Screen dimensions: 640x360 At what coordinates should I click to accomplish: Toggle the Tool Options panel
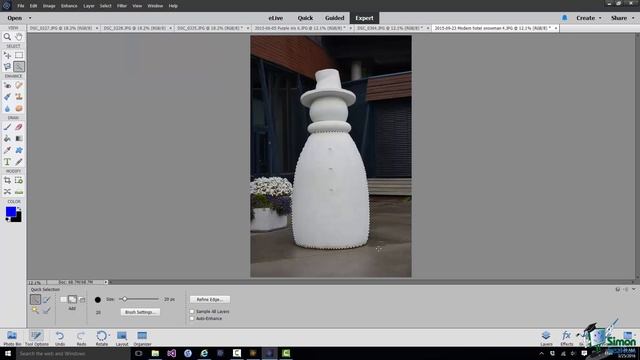[36, 338]
